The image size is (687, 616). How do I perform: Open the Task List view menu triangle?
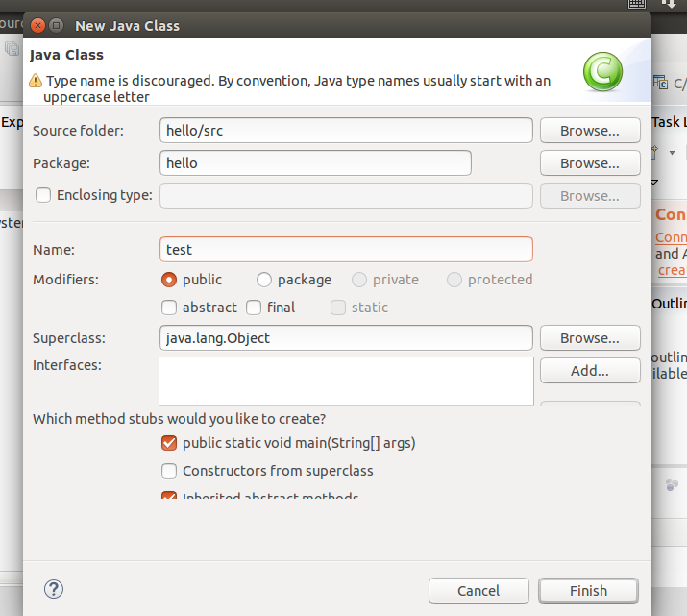click(654, 182)
